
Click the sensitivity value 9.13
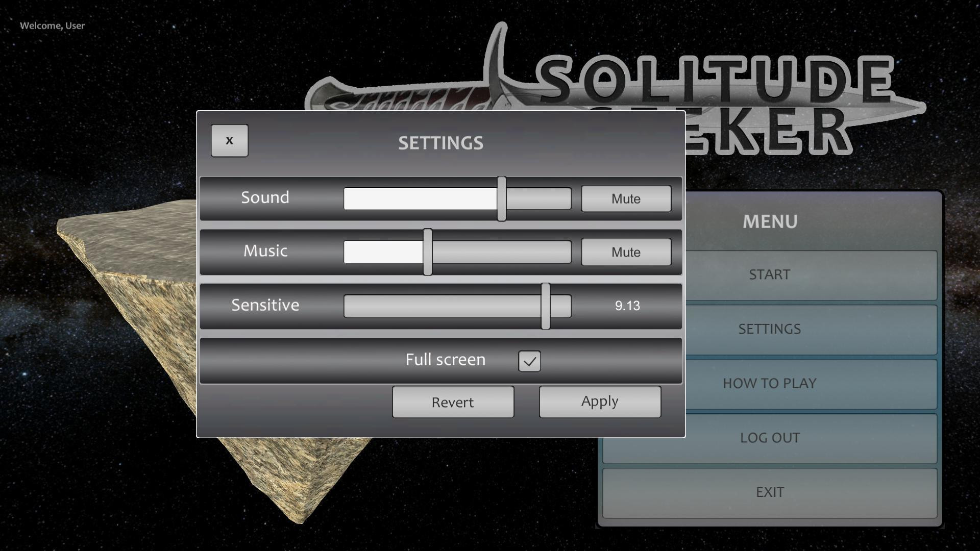pyautogui.click(x=627, y=306)
